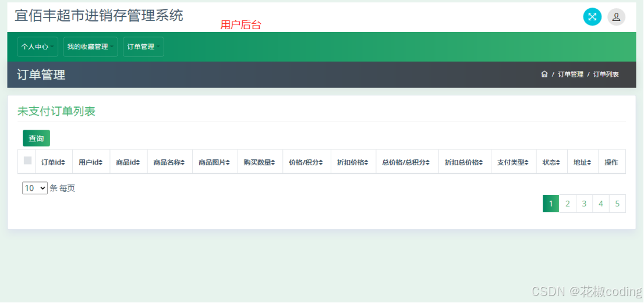Sort the table by 价格/积分 column
The width and height of the screenshot is (644, 303).
pyautogui.click(x=307, y=162)
